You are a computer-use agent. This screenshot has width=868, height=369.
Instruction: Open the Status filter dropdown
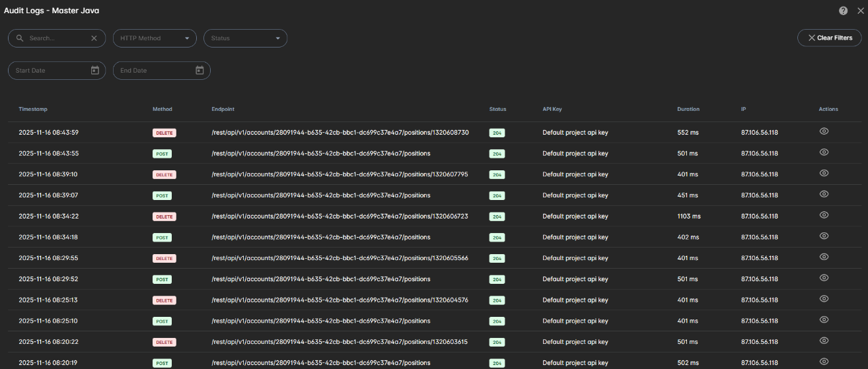tap(245, 38)
